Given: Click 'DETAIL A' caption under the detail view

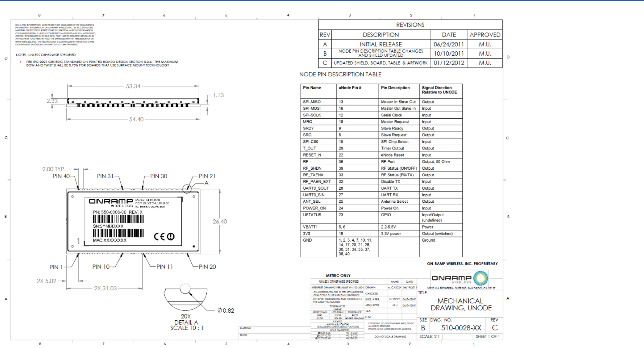Looking at the screenshot, I should coord(186,322).
